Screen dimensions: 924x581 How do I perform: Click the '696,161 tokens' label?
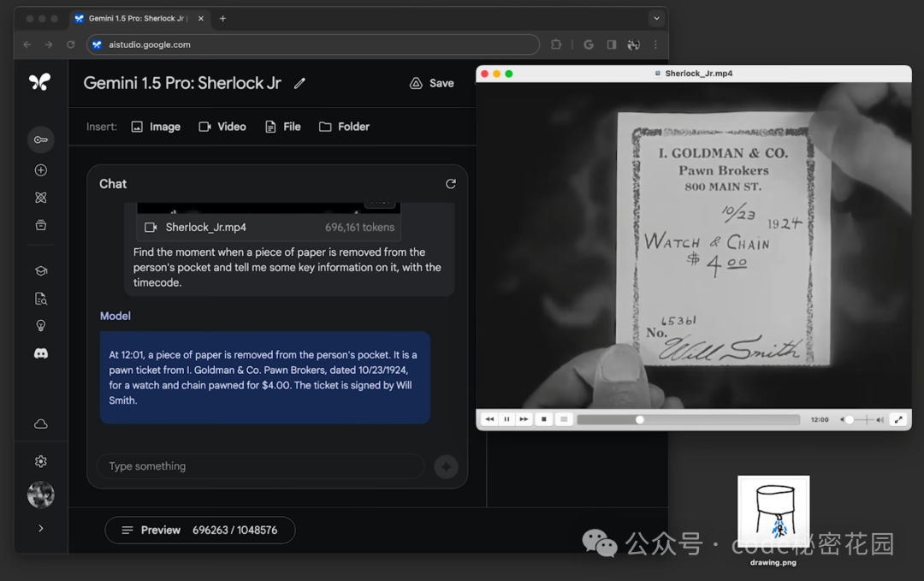pos(359,228)
